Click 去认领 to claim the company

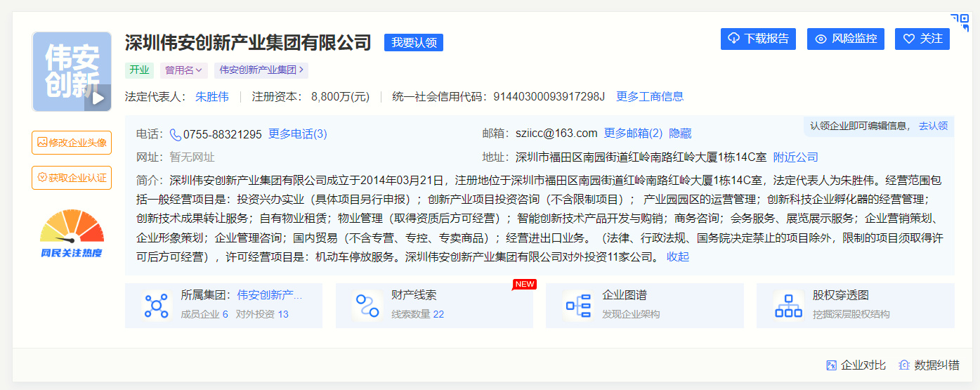(x=933, y=126)
